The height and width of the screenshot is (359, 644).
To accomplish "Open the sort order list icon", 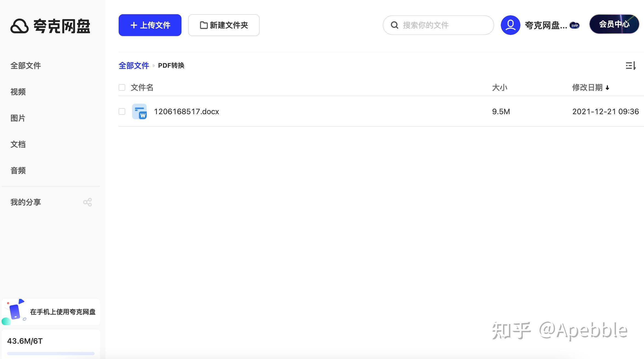I will (x=631, y=66).
